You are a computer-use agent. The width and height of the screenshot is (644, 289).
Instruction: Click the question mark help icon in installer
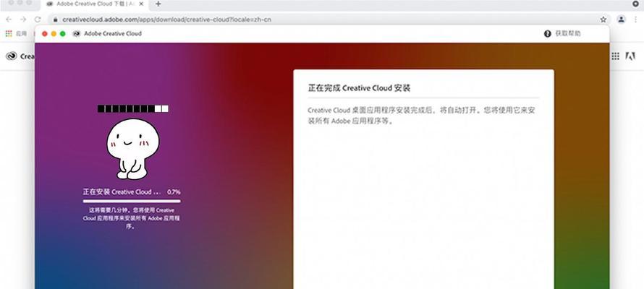[x=547, y=34]
